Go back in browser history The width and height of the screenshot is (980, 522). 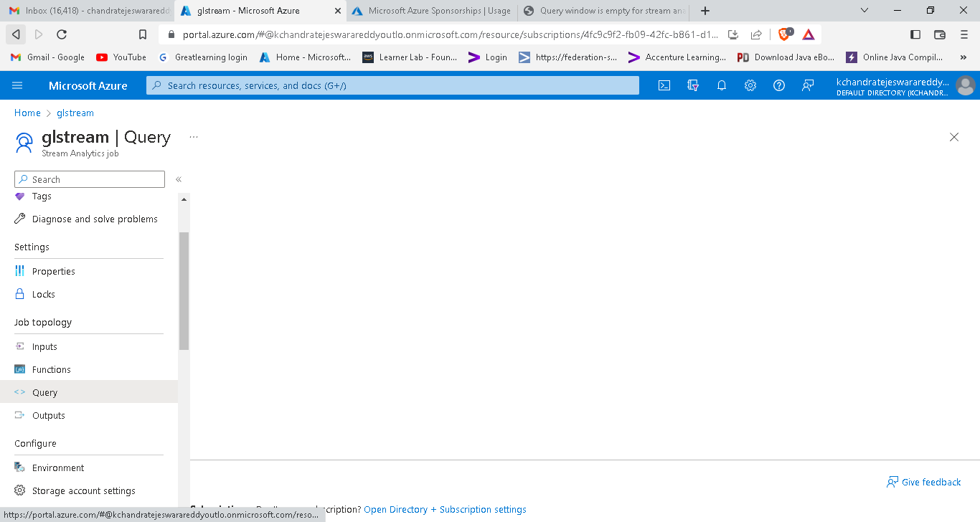pos(16,34)
